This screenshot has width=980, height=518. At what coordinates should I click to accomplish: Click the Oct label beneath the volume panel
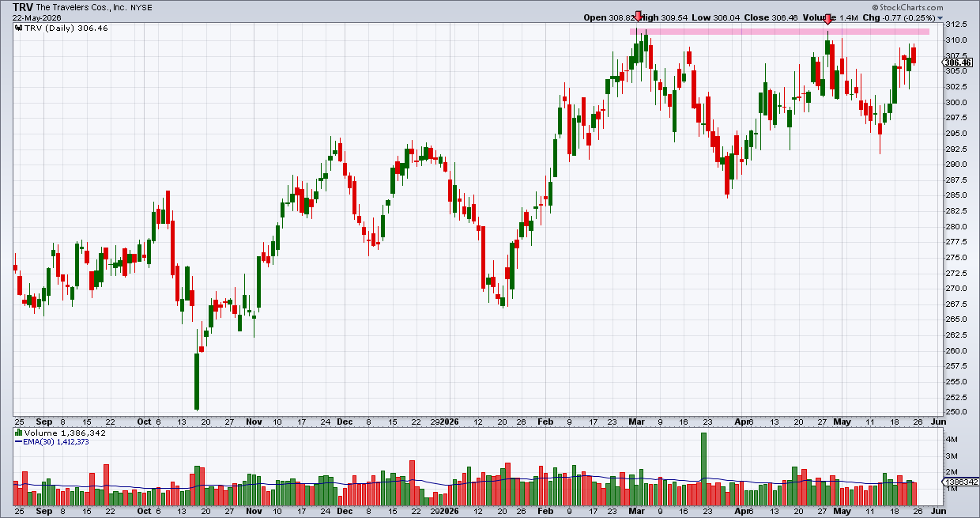[144, 512]
